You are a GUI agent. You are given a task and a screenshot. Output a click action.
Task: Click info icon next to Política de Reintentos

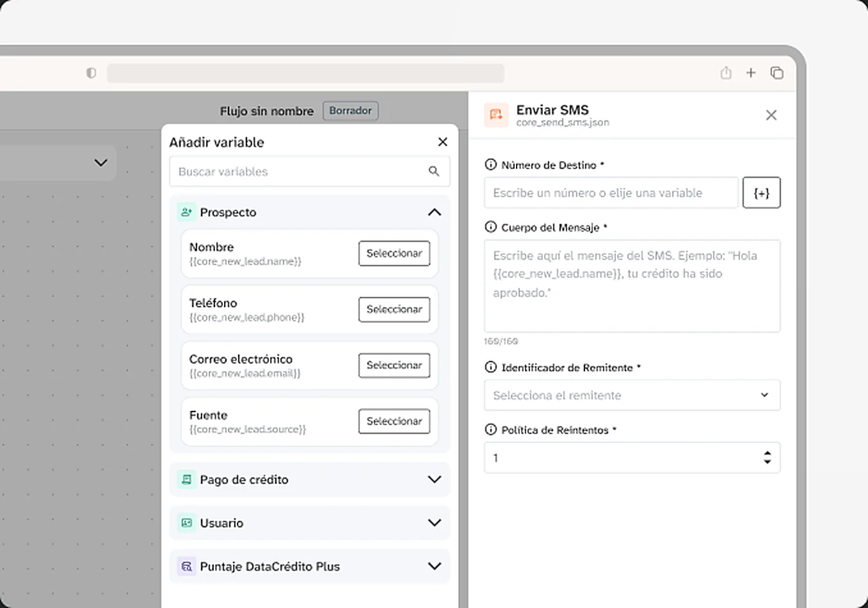point(491,429)
